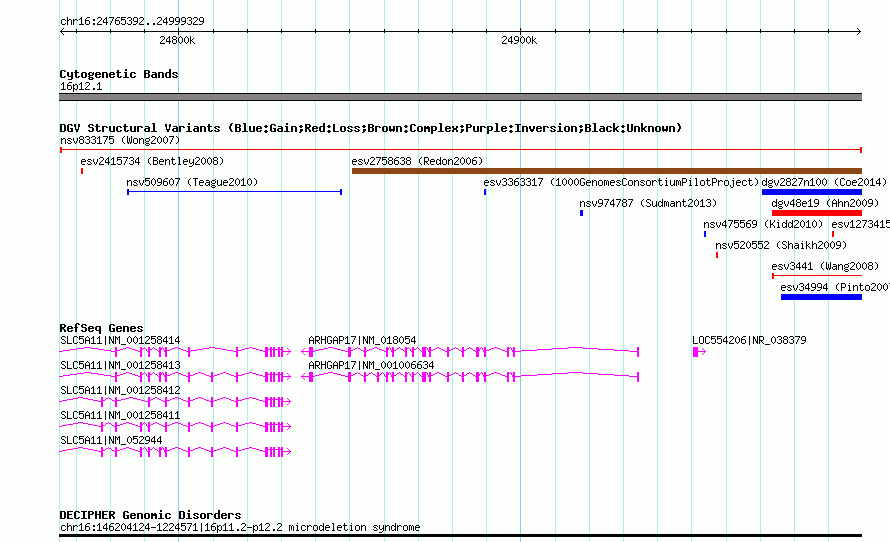Screen dimensions: 890x542
Task: Click the small blue esv3363317 gain mark
Action: 485,192
